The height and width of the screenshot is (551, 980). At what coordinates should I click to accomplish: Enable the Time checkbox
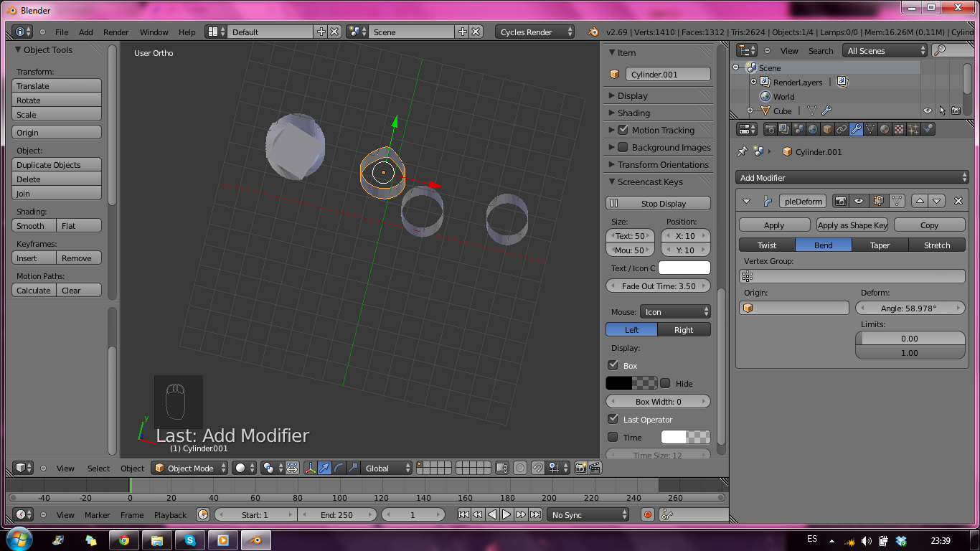click(x=613, y=437)
